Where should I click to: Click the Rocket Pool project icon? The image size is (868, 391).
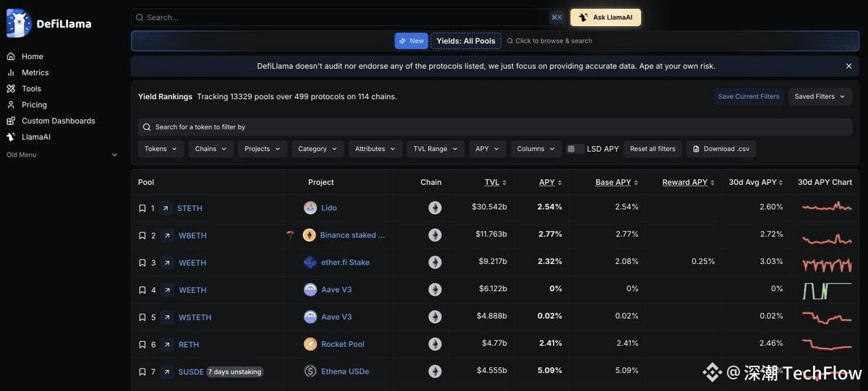310,344
